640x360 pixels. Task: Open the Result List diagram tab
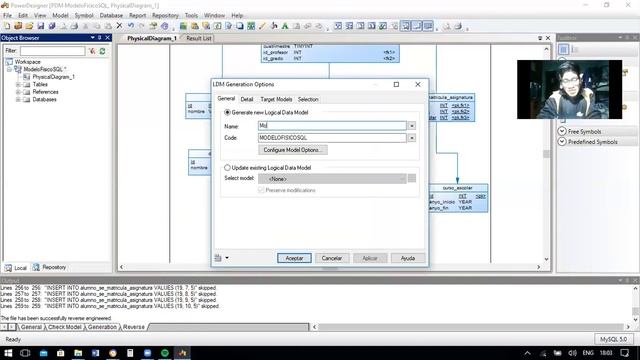tap(198, 38)
